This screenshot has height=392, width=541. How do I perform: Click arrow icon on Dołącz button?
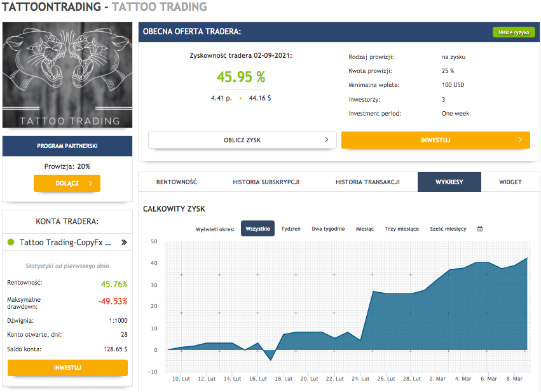pyautogui.click(x=90, y=184)
